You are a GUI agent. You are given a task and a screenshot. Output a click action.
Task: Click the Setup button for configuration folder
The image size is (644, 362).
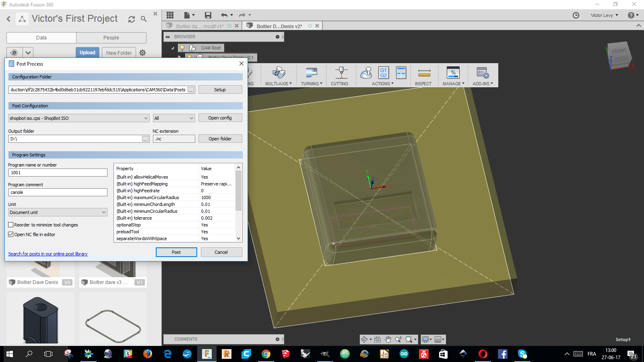pos(220,90)
